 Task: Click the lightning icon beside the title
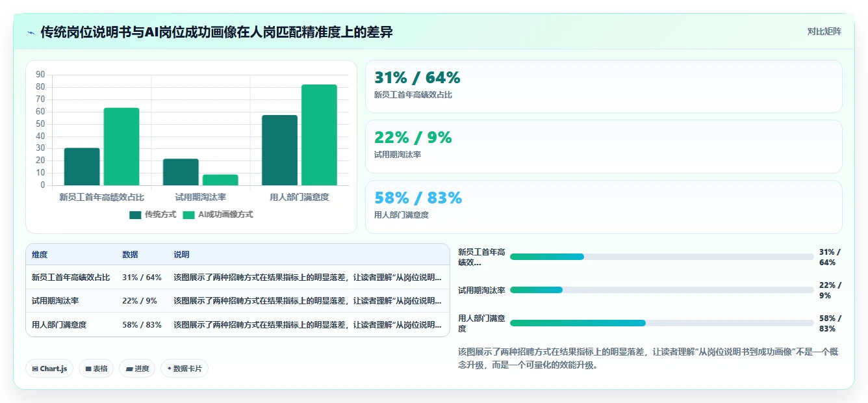(31, 32)
